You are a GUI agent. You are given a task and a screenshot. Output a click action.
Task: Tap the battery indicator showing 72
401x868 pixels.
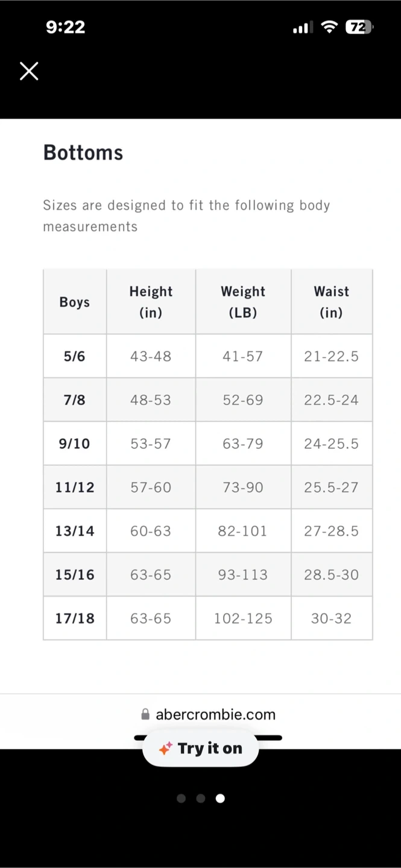click(359, 27)
